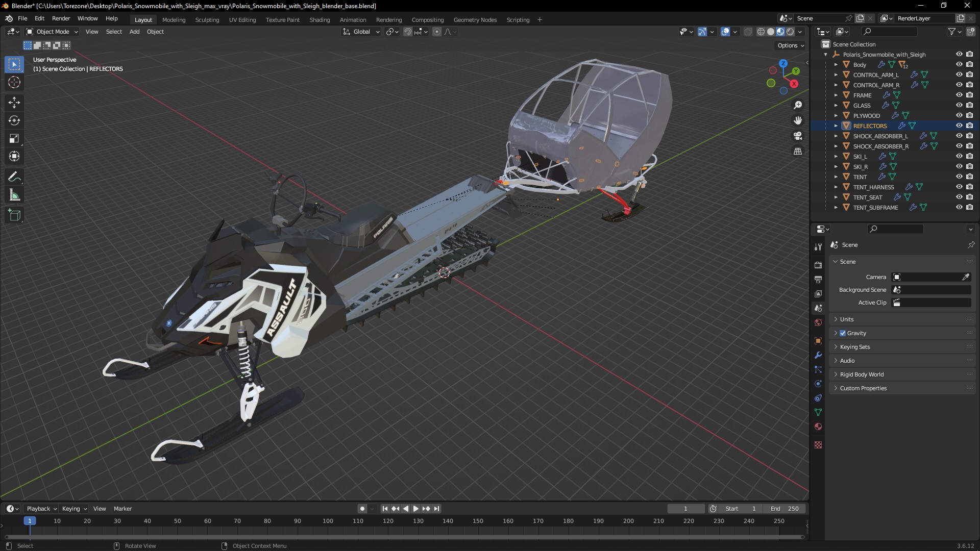Open the World properties tab
Image resolution: width=980 pixels, height=551 pixels.
pos(818,322)
